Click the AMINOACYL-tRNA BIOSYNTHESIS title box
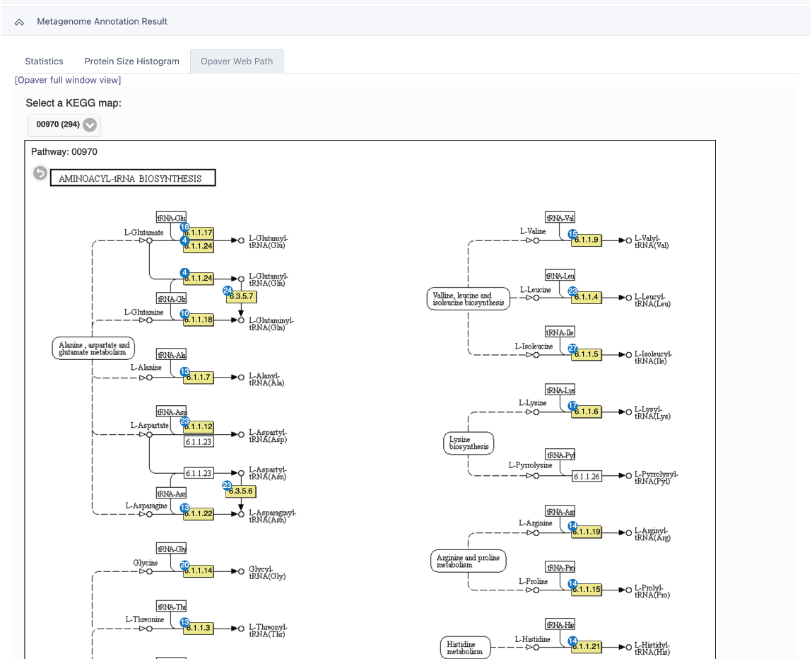The image size is (812, 671). (133, 177)
